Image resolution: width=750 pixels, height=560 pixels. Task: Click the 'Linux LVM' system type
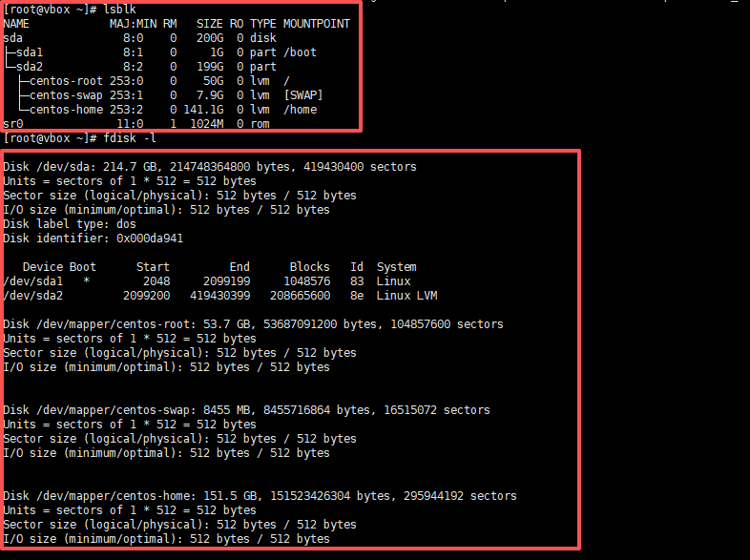406,296
